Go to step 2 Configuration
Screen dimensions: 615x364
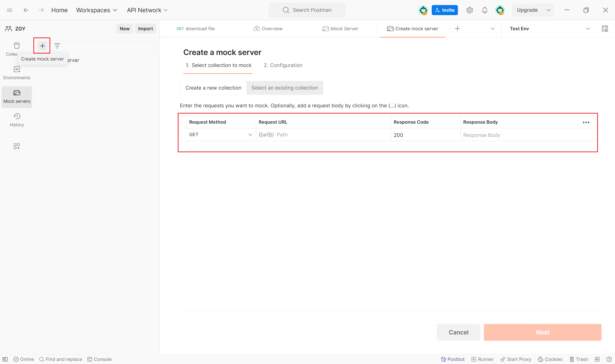tap(283, 65)
